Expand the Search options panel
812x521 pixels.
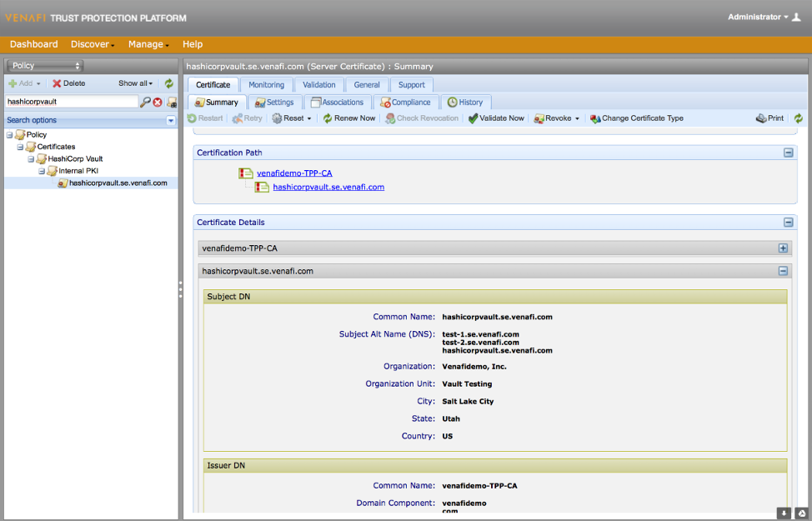(x=171, y=120)
